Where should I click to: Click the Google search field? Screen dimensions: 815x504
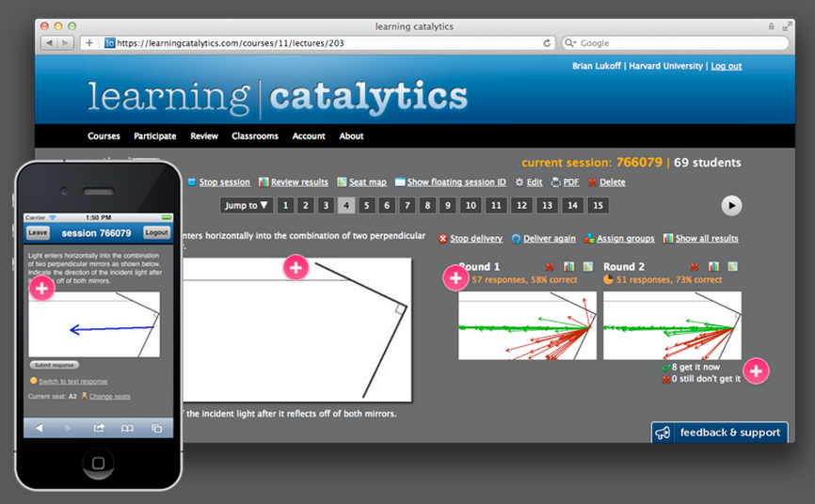pos(675,43)
